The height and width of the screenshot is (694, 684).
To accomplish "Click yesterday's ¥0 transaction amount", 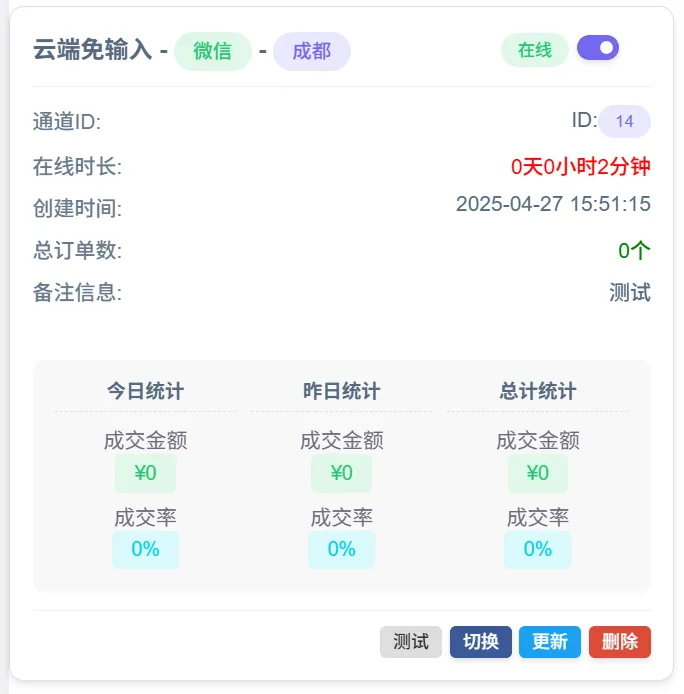I will [341, 473].
